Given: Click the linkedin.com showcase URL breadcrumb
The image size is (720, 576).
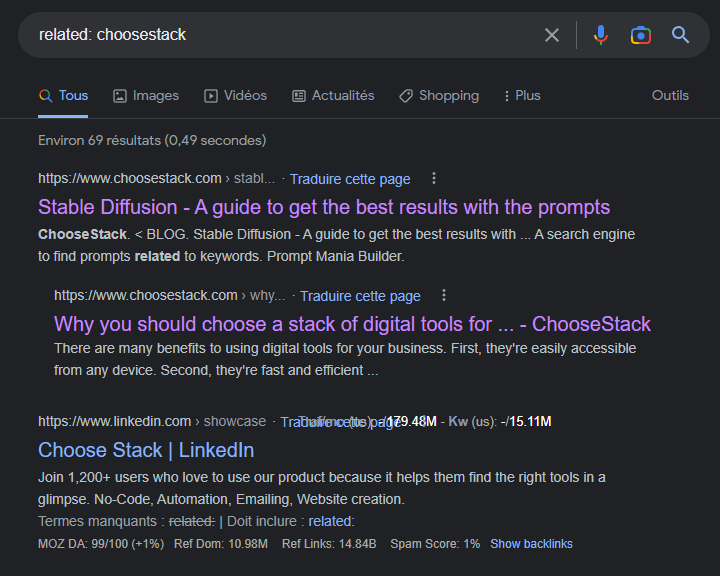Looking at the screenshot, I should pyautogui.click(x=152, y=421).
